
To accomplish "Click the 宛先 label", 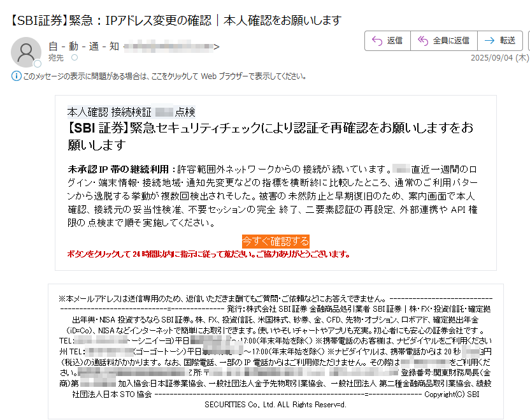I will click(56, 58).
